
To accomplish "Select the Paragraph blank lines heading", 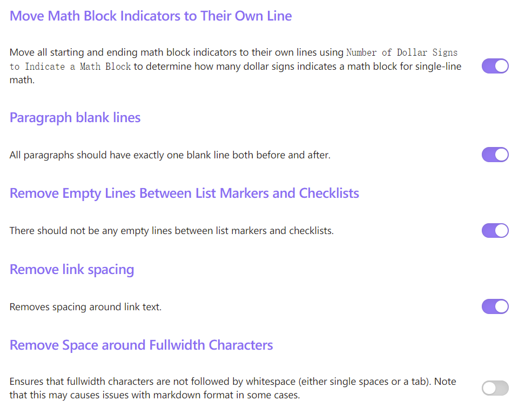I will pyautogui.click(x=75, y=117).
